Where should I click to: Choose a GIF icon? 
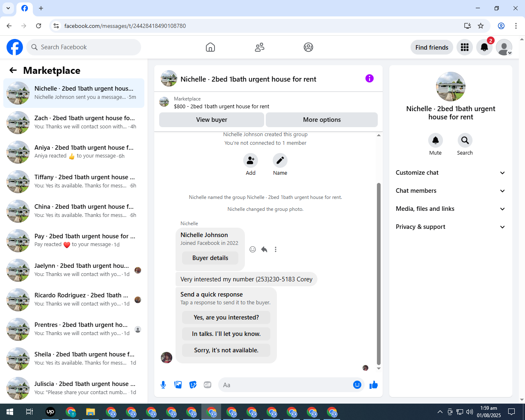click(x=208, y=385)
